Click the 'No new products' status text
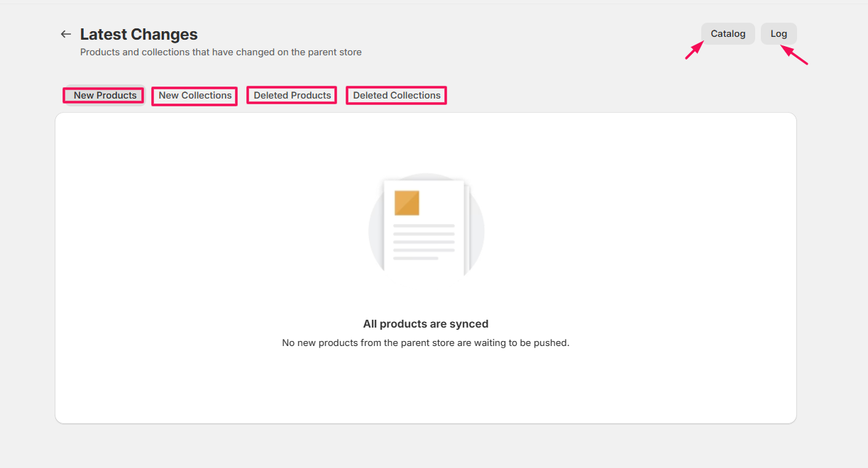This screenshot has width=868, height=468. (x=425, y=342)
